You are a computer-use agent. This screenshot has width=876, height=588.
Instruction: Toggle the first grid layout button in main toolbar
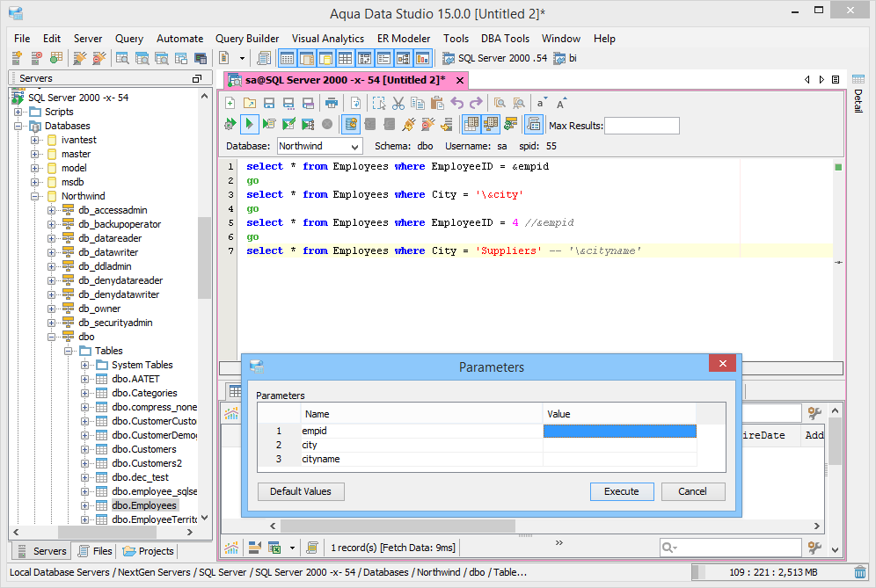coord(287,58)
